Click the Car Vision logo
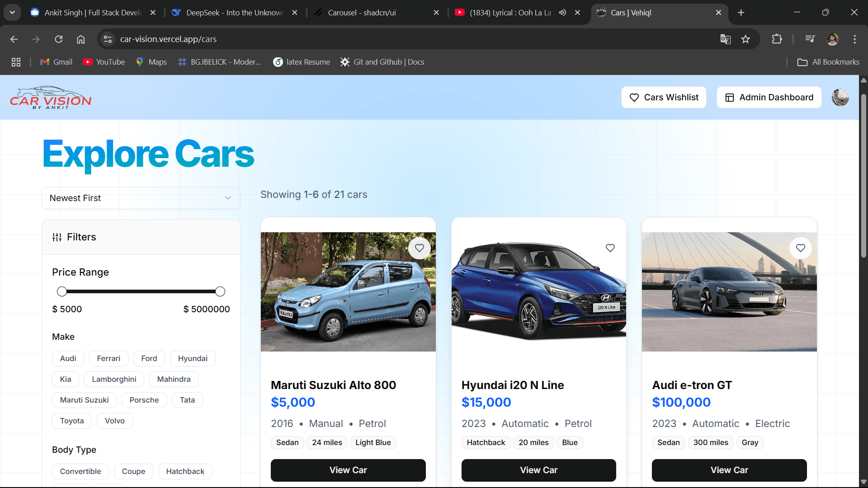This screenshot has height=488, width=868. (x=51, y=98)
